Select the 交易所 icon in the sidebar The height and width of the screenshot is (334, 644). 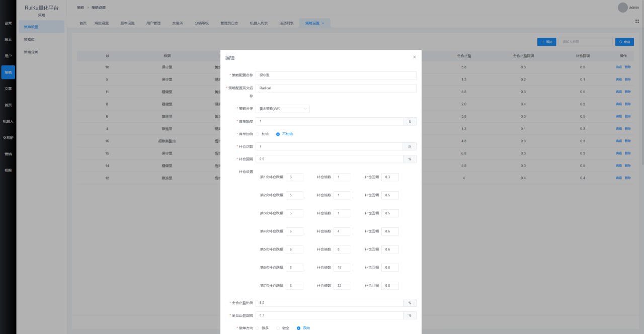7,138
